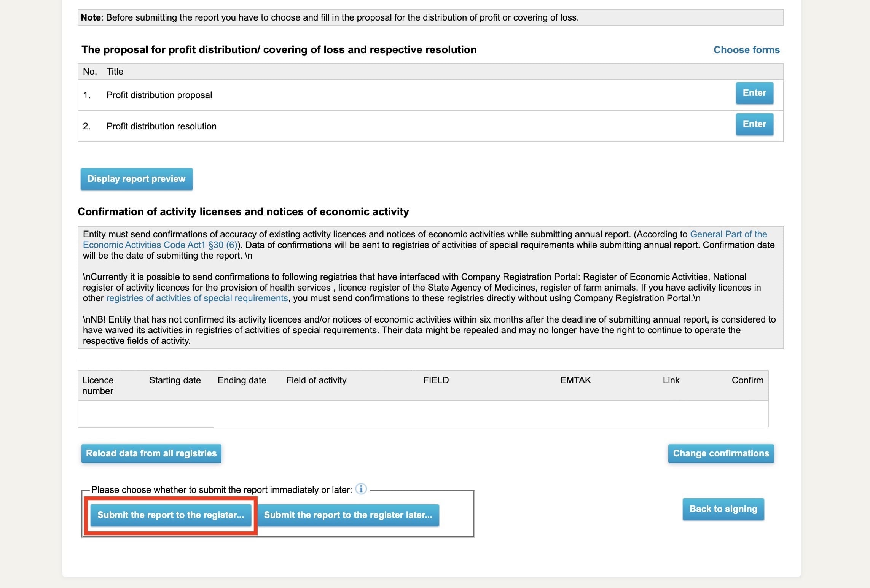Click the info icon beside submission choice
Screen dimensions: 870x588
pyautogui.click(x=361, y=489)
